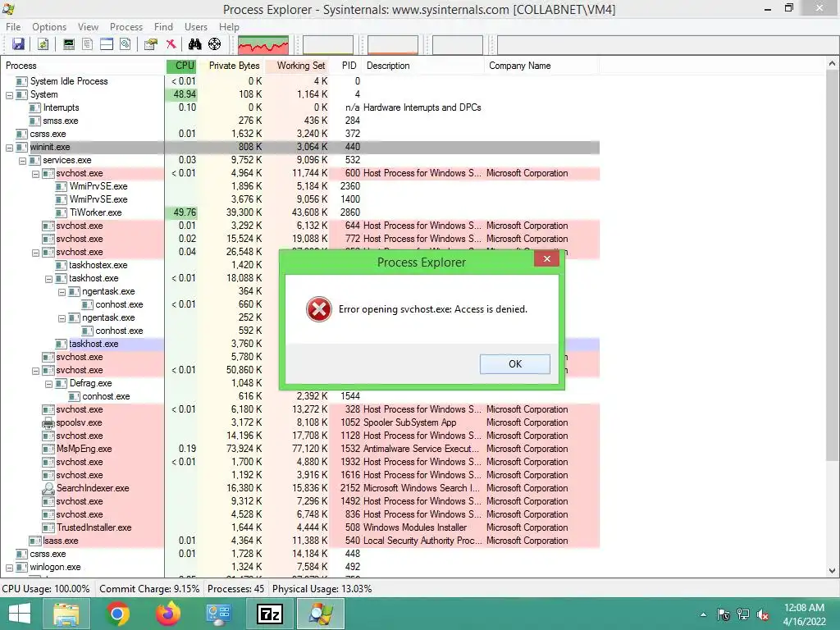Click the Process Explorer taskbar icon
The height and width of the screenshot is (630, 840).
(321, 614)
